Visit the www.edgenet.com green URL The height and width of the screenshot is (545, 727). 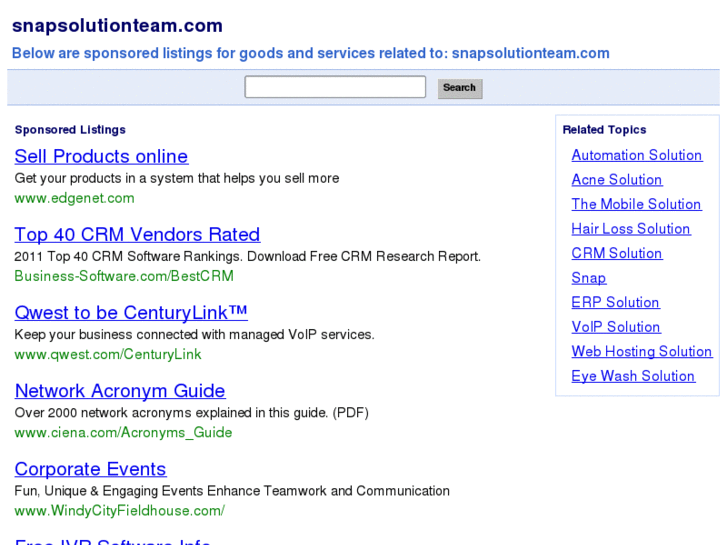point(74,198)
